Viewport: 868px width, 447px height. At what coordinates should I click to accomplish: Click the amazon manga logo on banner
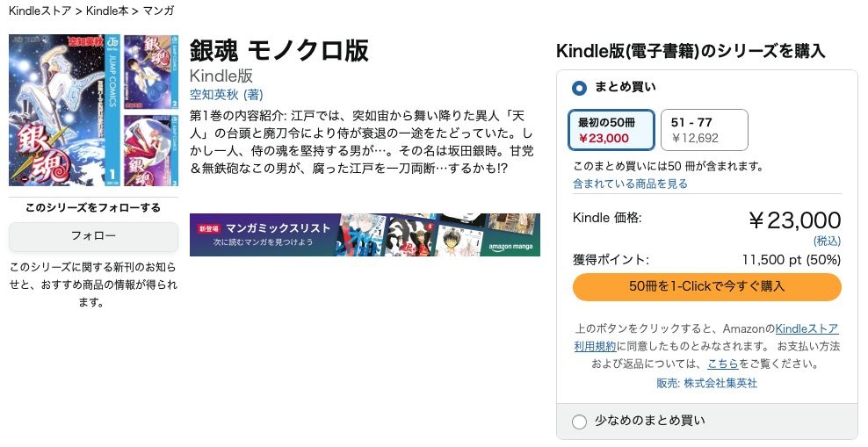[x=510, y=246]
